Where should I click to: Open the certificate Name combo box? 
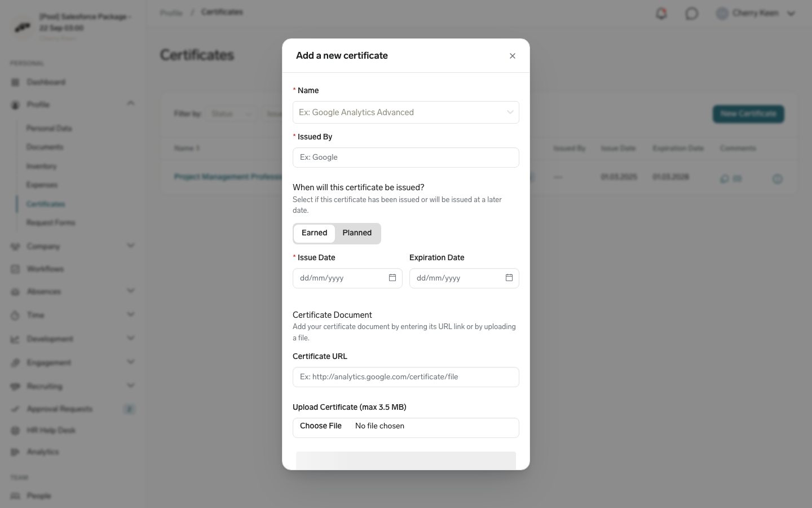406,112
